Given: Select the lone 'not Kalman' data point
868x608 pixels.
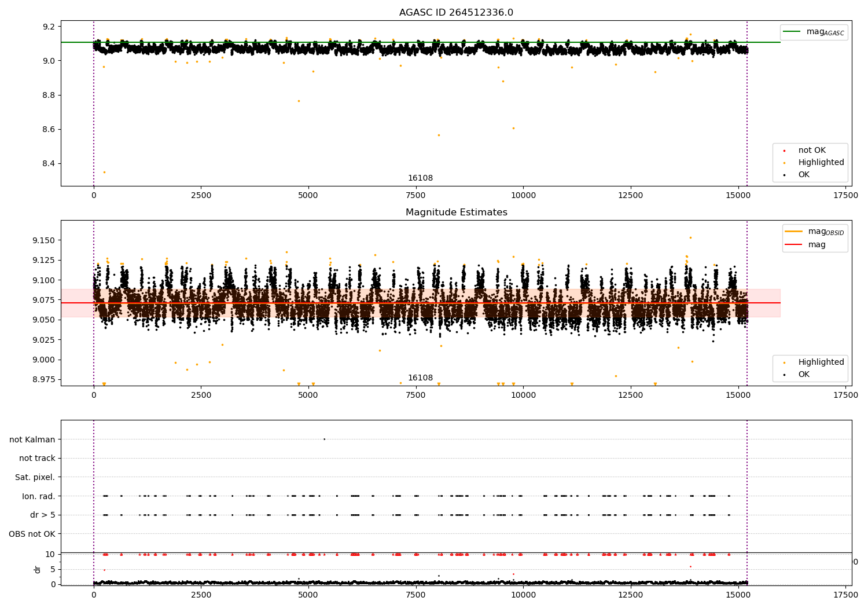Looking at the screenshot, I should (x=324, y=439).
